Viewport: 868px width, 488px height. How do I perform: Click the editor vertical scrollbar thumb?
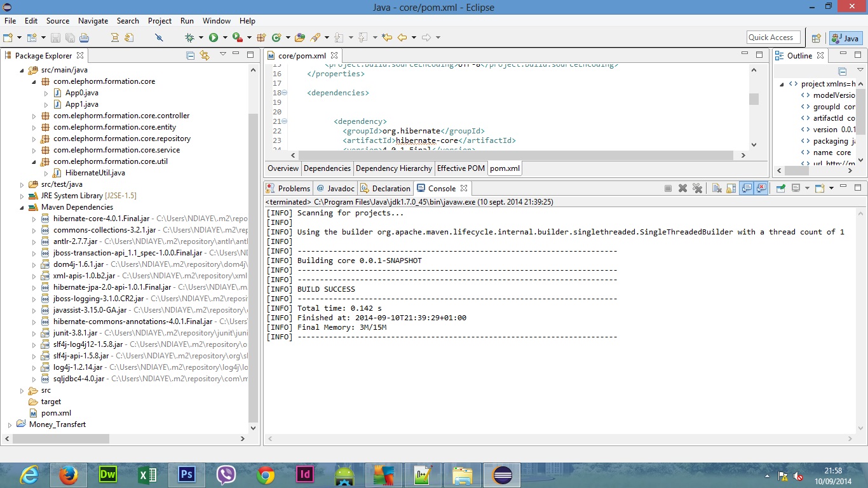point(754,98)
